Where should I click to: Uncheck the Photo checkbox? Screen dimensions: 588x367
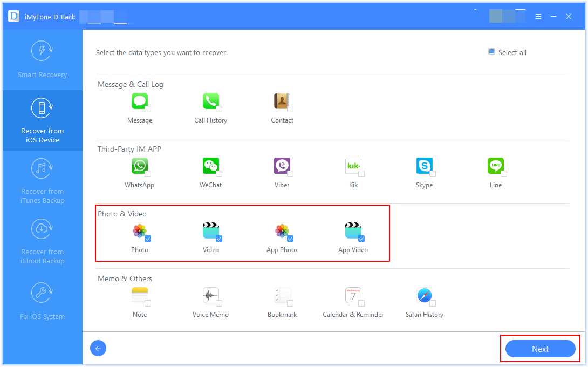click(x=148, y=239)
